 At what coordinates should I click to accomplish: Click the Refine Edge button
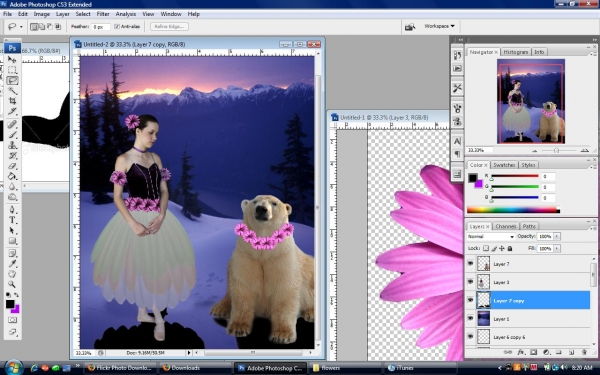pos(170,26)
